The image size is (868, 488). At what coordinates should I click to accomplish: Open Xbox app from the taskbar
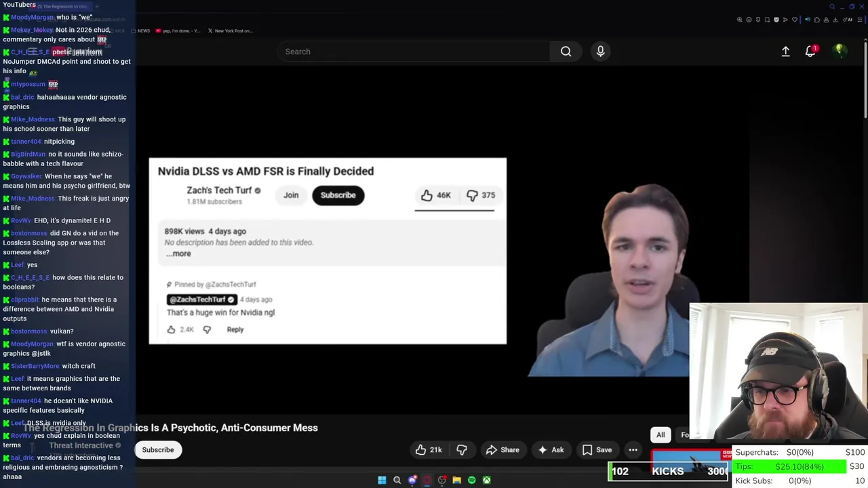487,481
